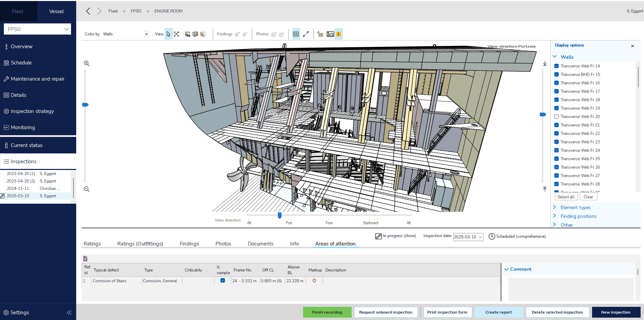
Task: Uncheck the Is sample checkbox
Action: coord(223,281)
